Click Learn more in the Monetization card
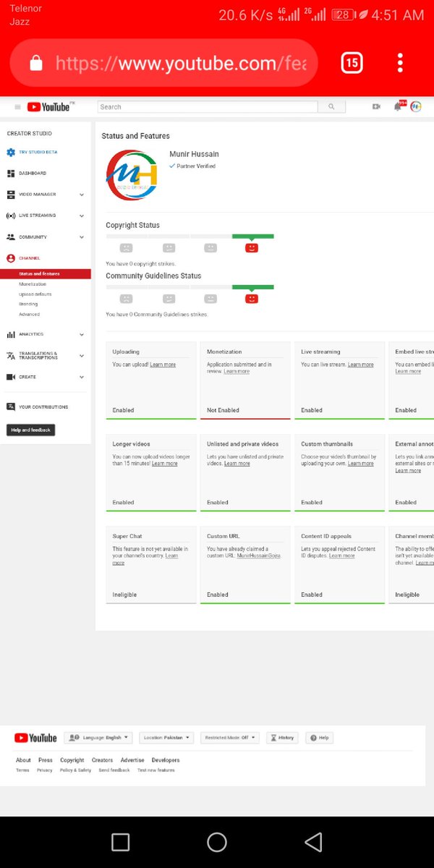 237,371
